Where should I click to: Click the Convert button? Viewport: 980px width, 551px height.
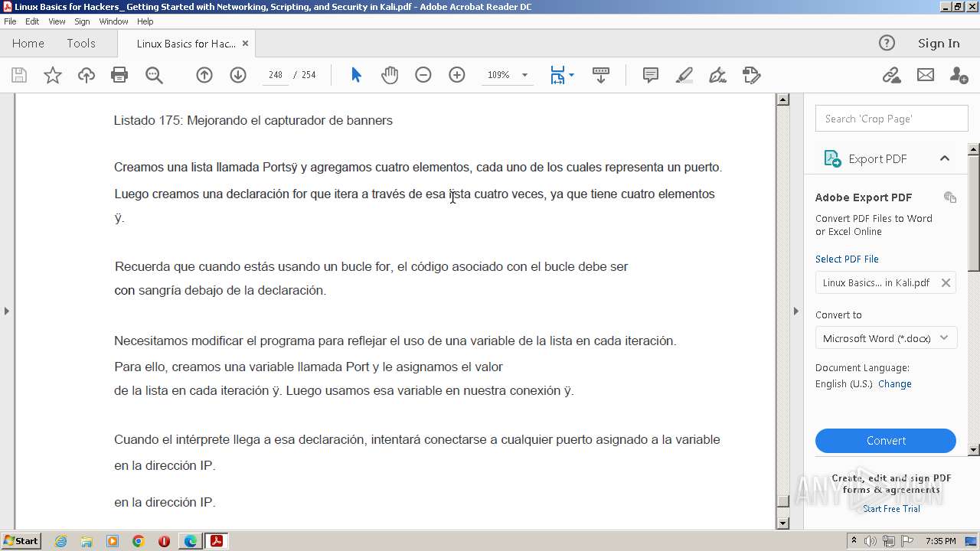coord(886,441)
